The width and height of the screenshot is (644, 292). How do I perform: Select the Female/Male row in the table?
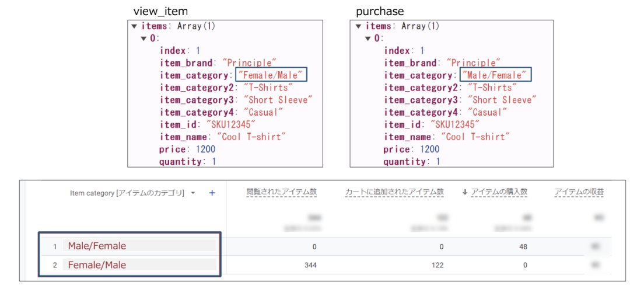tap(97, 265)
